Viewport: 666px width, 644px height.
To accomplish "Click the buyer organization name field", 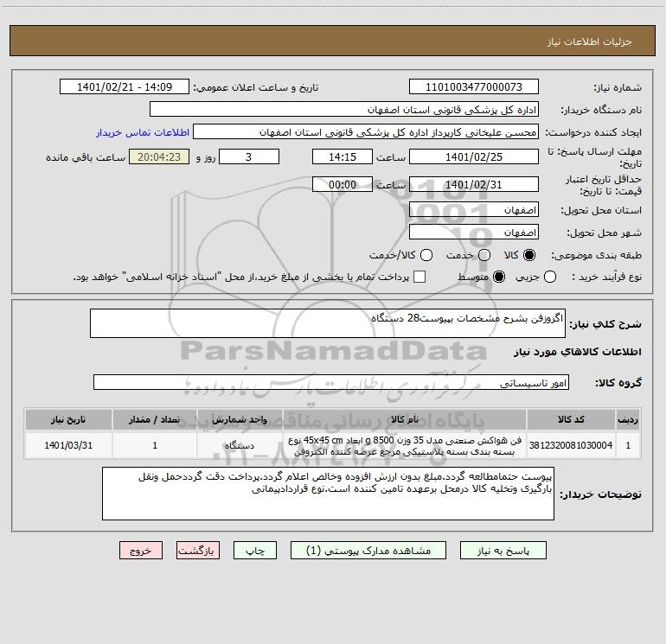I will click(x=344, y=109).
